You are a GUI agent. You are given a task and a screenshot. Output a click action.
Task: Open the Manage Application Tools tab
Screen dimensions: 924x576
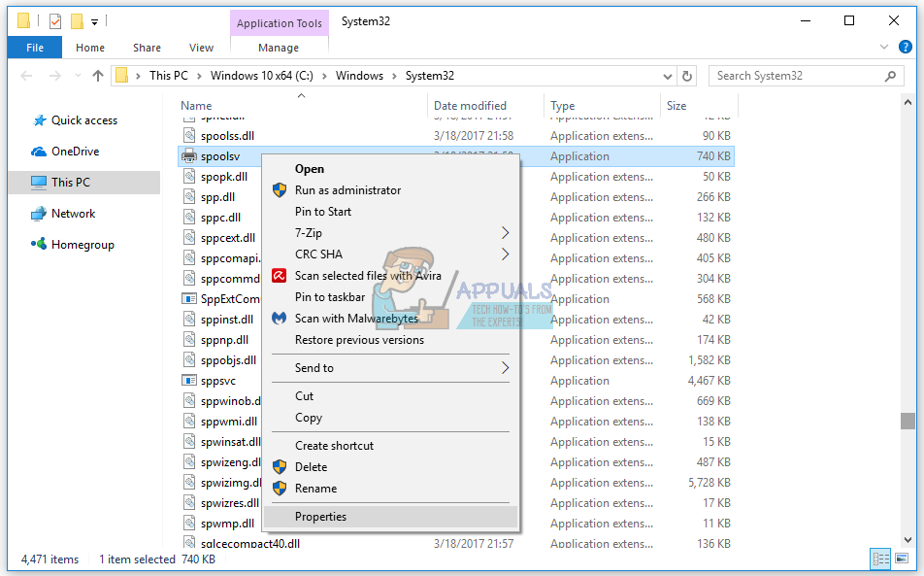(x=279, y=48)
